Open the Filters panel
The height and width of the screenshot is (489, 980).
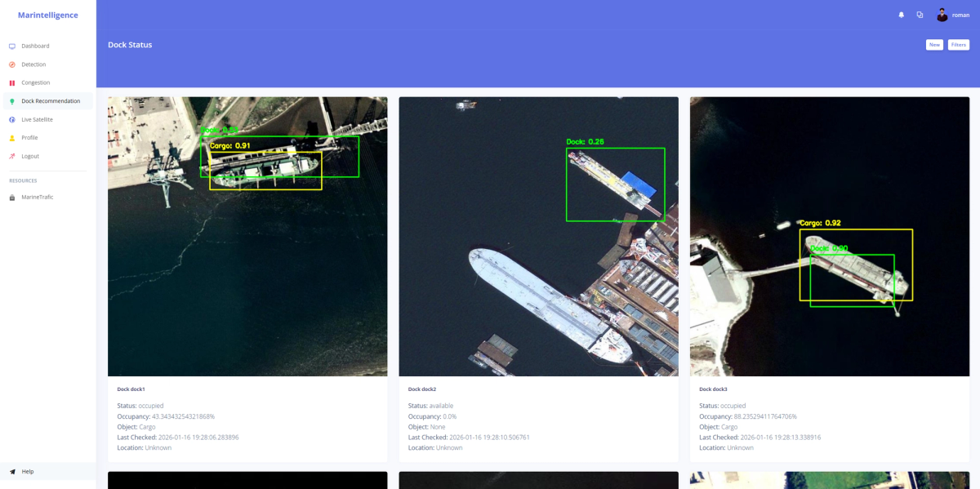tap(959, 44)
